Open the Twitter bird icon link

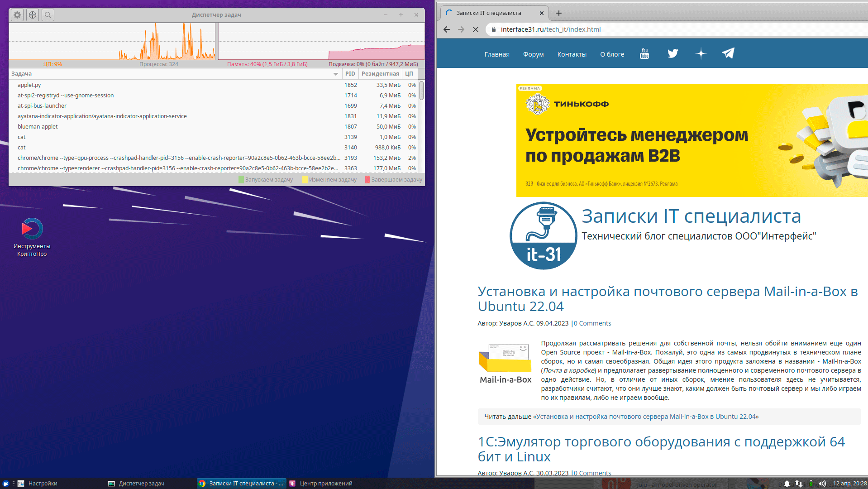point(673,54)
